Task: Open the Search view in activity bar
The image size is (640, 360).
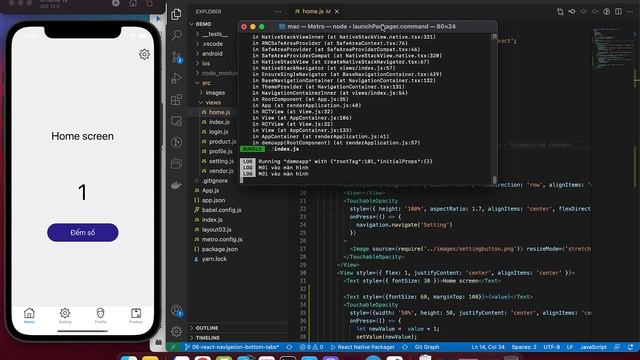Action: (176, 35)
